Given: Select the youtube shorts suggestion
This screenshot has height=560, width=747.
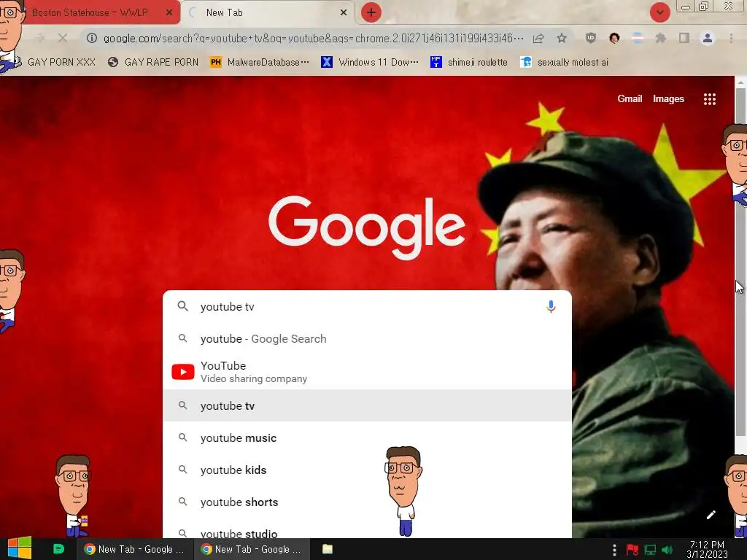Looking at the screenshot, I should tap(367, 502).
